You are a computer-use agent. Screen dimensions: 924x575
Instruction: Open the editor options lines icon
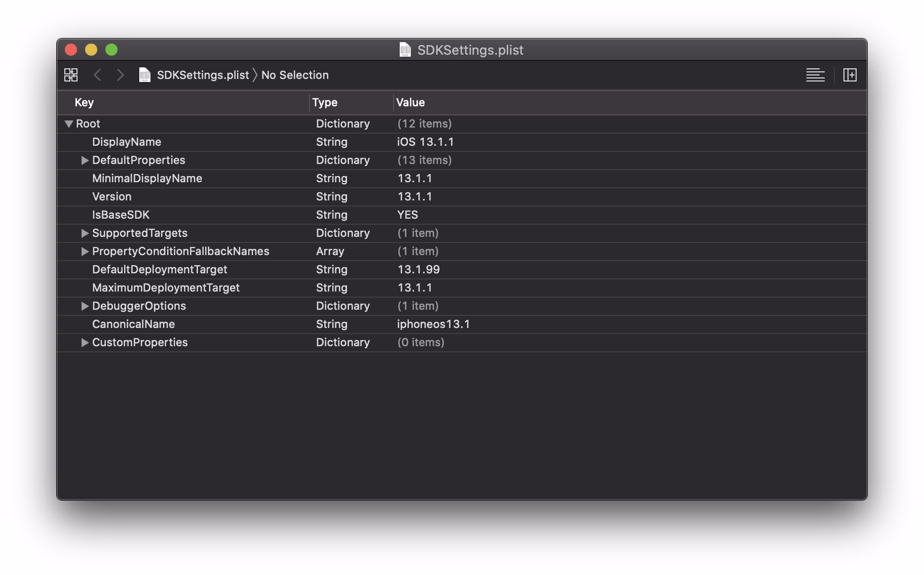pyautogui.click(x=815, y=75)
